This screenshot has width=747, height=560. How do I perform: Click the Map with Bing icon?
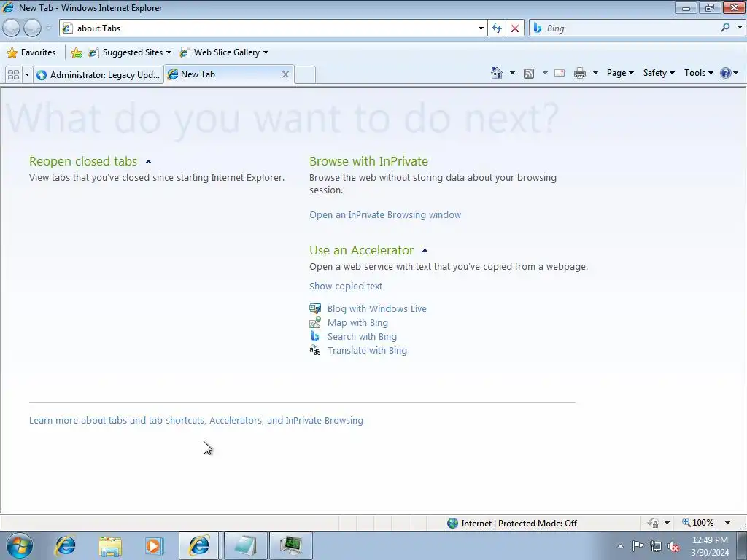coord(315,322)
